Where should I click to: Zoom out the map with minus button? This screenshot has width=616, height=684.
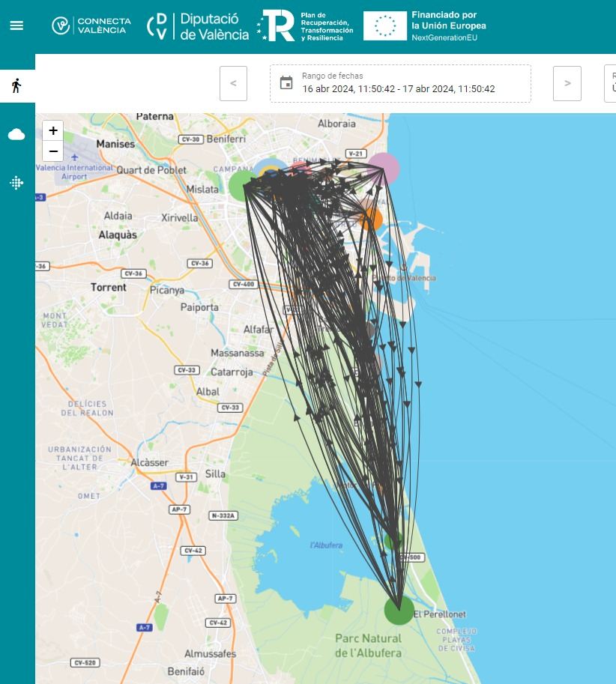pyautogui.click(x=53, y=151)
